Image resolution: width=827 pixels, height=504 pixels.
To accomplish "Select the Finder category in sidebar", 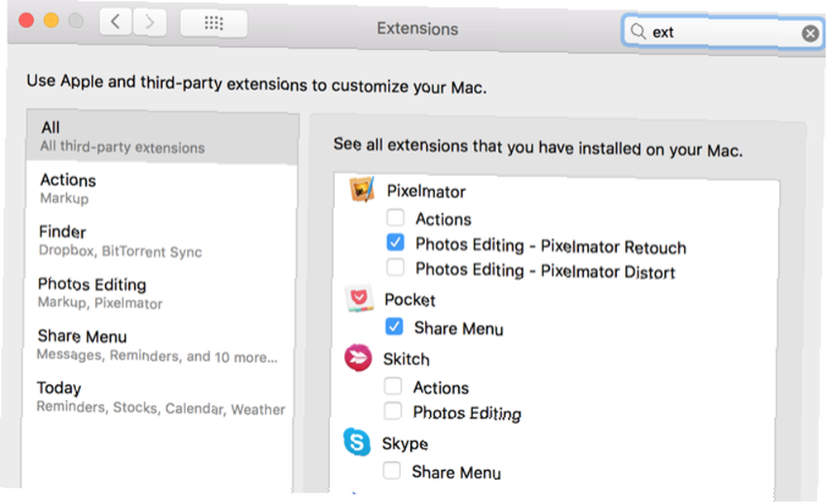I will 161,241.
